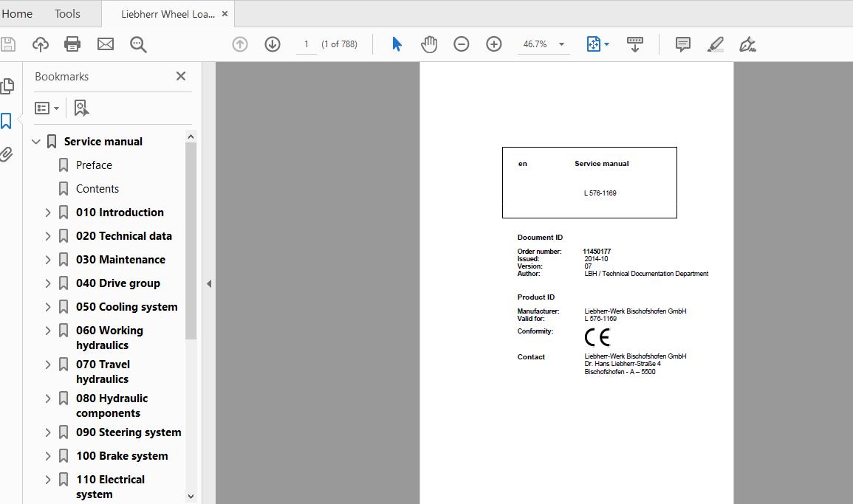Viewport: 853px width, 504px height.
Task: Go to previous page with the up arrow
Action: tap(240, 44)
